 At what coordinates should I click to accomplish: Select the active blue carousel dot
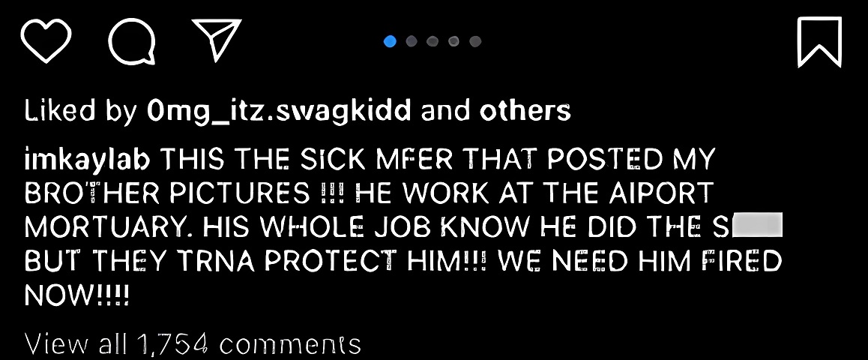click(x=390, y=41)
